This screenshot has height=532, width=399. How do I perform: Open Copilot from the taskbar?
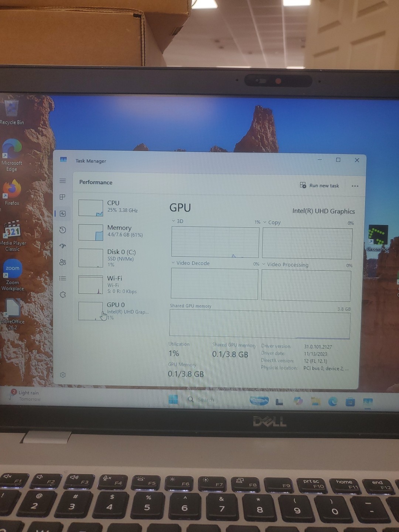[x=298, y=401]
